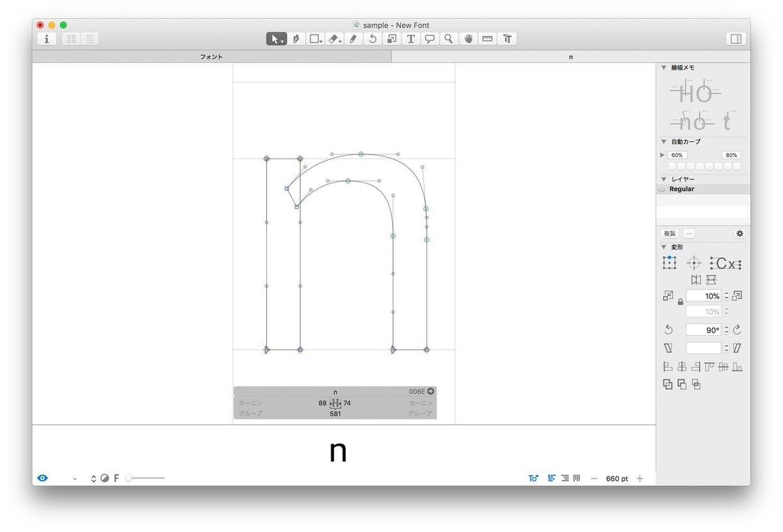Zoom out with the minus button
783x532 pixels.
(x=594, y=479)
